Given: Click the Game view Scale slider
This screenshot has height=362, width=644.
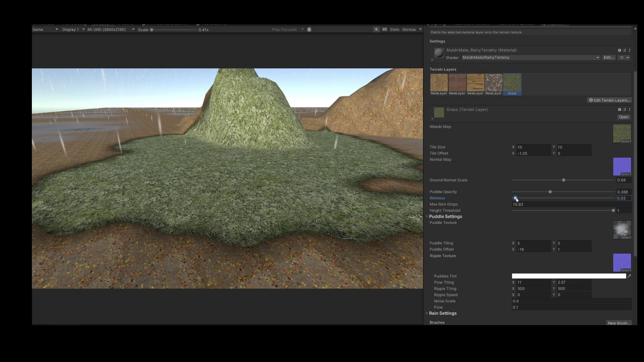Looking at the screenshot, I should 174,30.
